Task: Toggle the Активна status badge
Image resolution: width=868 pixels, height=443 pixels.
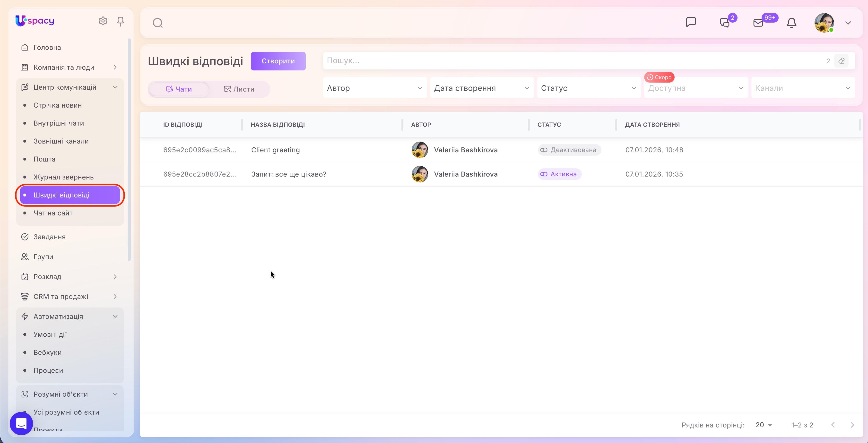Action: pyautogui.click(x=559, y=174)
